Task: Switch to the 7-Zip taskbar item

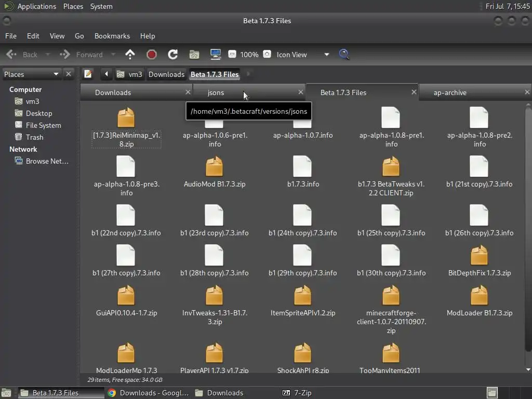Action: [297, 393]
